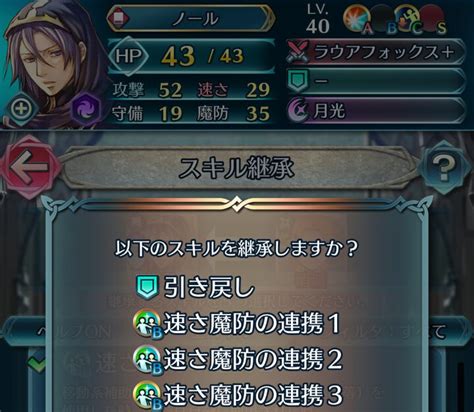Tap the 速さ魔防の連携2 skill entry

[x=237, y=360]
